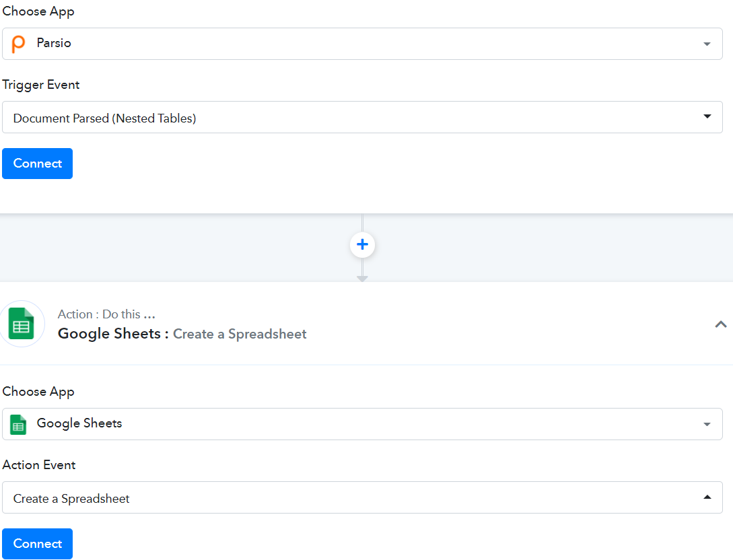The height and width of the screenshot is (560, 733).
Task: Expand the Trigger Event dropdown arrow
Action: (x=707, y=116)
